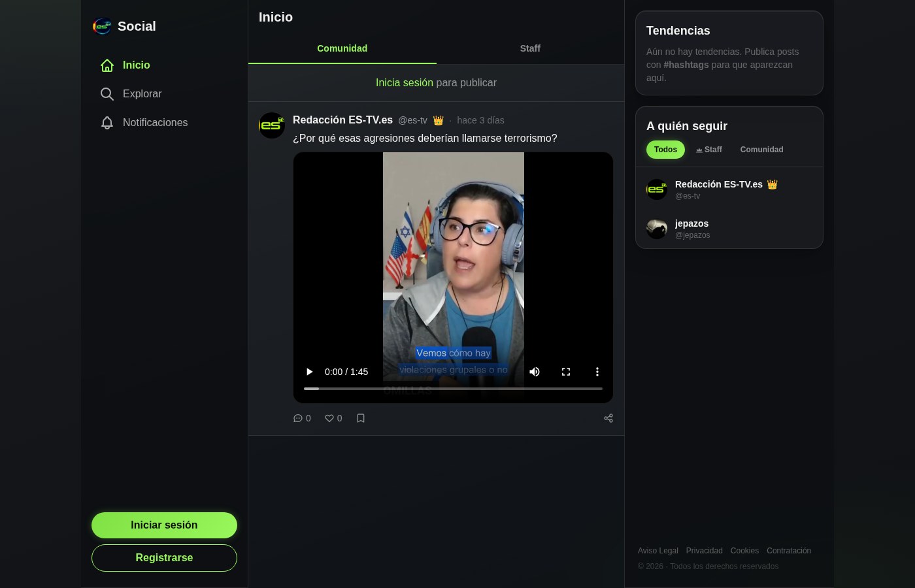Click the Social brand name text
Viewport: 915px width, 588px height.
(x=137, y=26)
